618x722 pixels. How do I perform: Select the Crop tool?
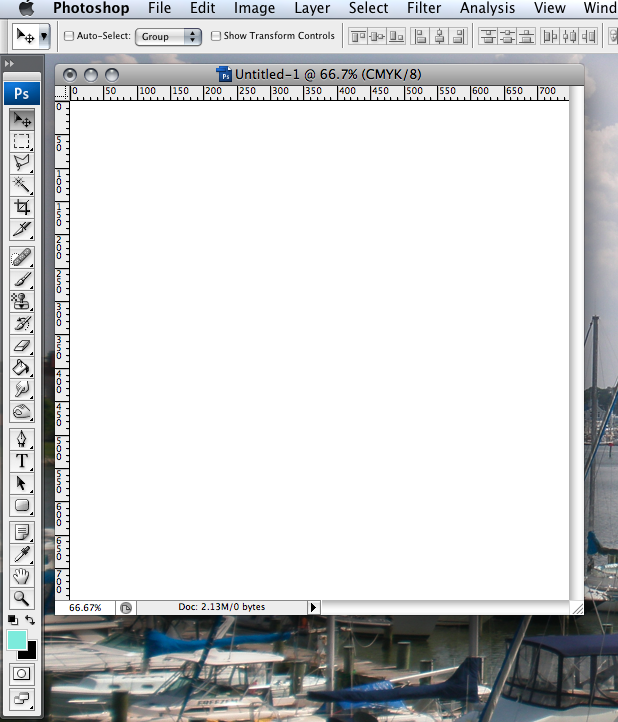tap(22, 207)
